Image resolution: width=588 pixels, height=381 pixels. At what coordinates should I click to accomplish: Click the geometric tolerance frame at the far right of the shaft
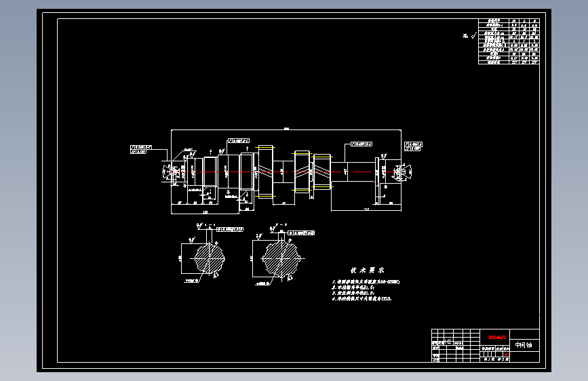pyautogui.click(x=413, y=146)
